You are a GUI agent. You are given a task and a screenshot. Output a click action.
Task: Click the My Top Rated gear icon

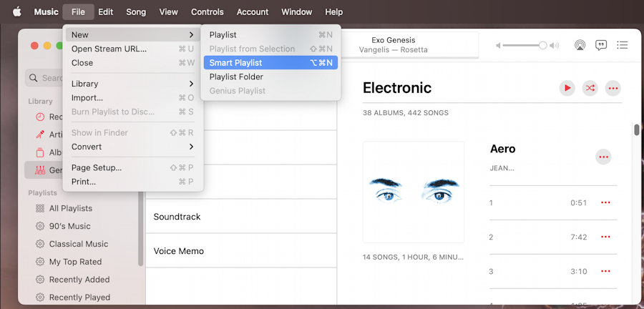40,262
